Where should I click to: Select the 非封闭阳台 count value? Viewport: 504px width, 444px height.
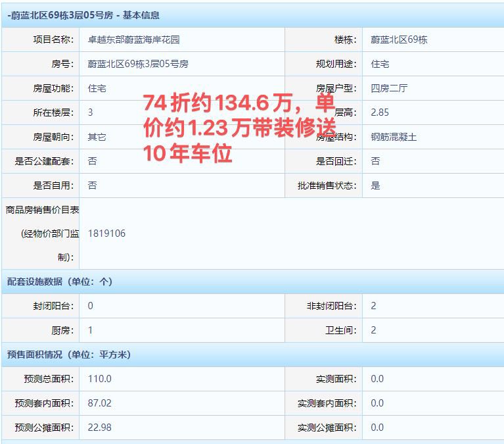[373, 306]
